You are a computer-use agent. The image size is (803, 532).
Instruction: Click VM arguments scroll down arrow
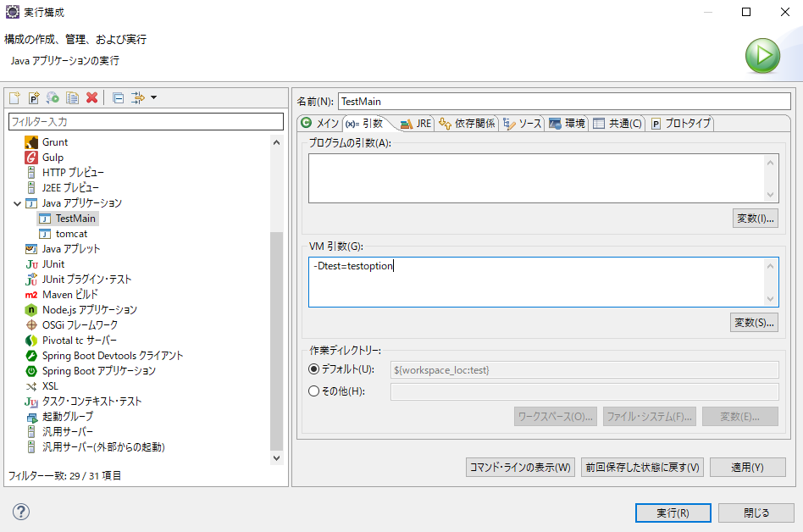(x=770, y=298)
